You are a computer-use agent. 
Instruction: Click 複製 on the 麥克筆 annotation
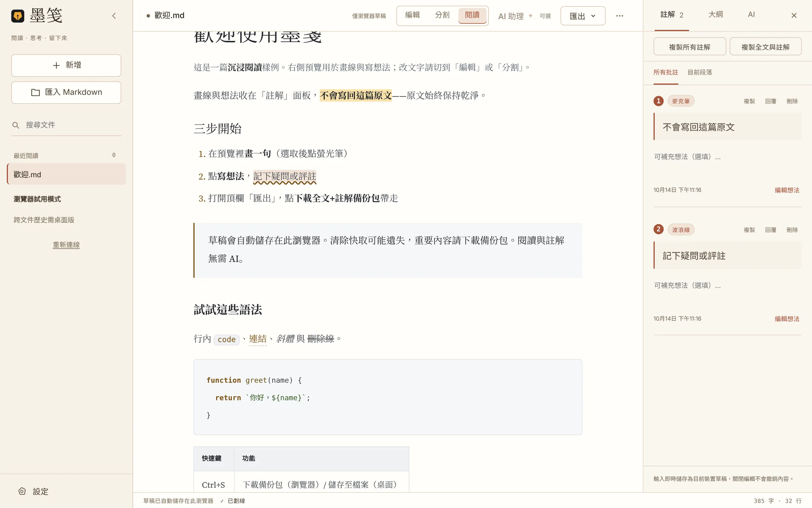coord(749,101)
